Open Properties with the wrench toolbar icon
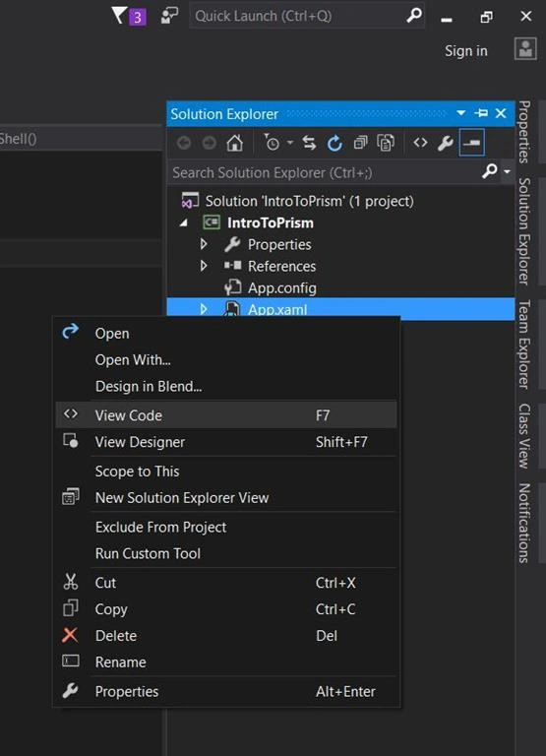The width and height of the screenshot is (546, 756). [x=446, y=143]
